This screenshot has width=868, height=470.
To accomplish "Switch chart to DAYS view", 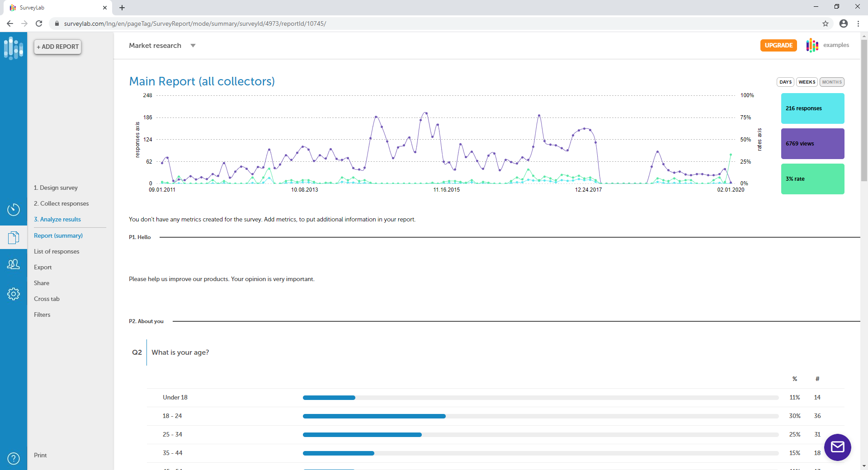I will click(x=785, y=82).
